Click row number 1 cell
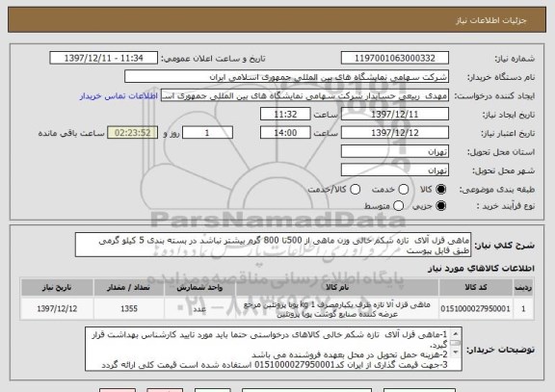Image resolution: width=555 pixels, height=392 pixels. pyautogui.click(x=523, y=309)
